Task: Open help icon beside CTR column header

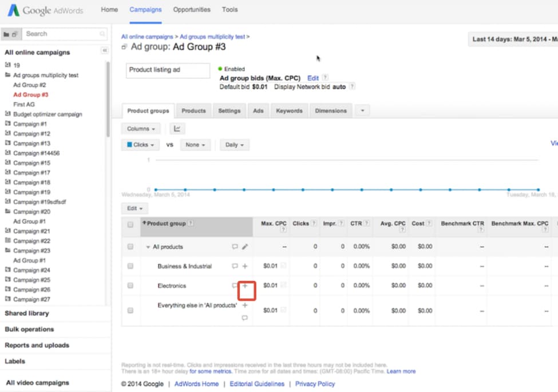Action: click(x=366, y=223)
